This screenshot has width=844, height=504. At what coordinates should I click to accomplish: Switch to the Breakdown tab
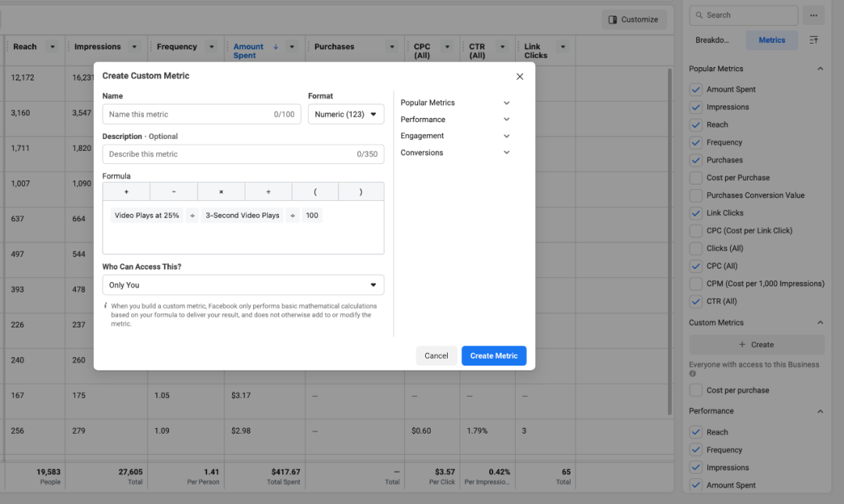click(x=712, y=40)
